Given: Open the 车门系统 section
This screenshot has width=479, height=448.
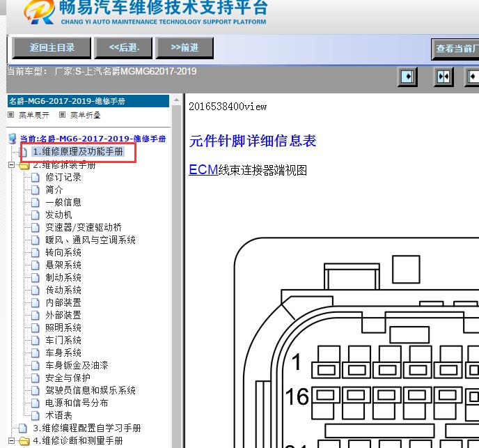Looking at the screenshot, I should click(63, 340).
